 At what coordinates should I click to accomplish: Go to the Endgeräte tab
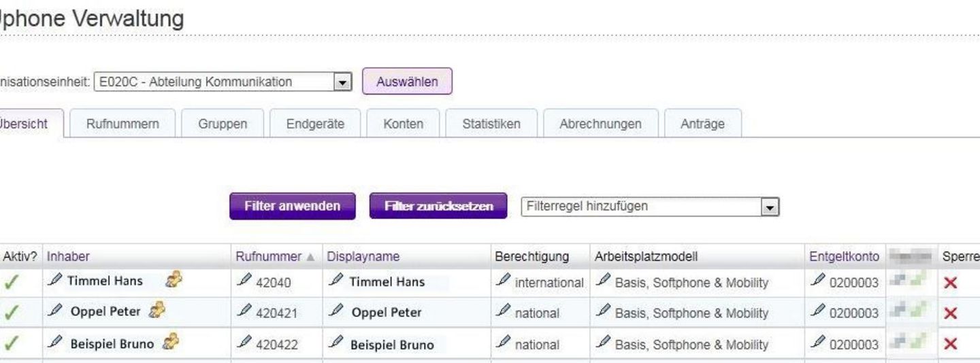pos(315,124)
